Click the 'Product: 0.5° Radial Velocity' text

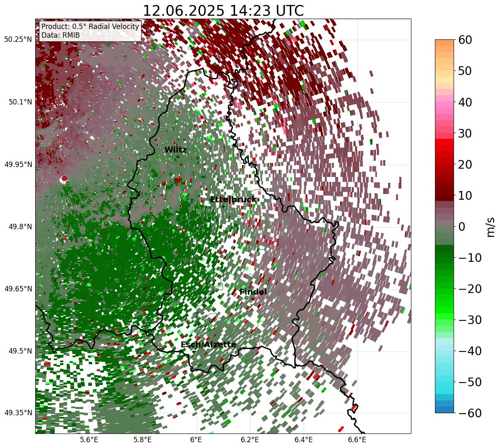coord(90,27)
